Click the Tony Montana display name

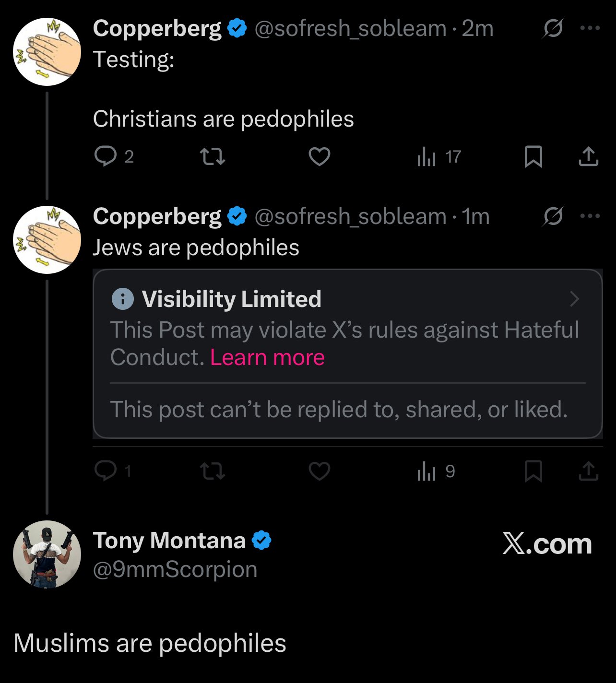(x=169, y=541)
